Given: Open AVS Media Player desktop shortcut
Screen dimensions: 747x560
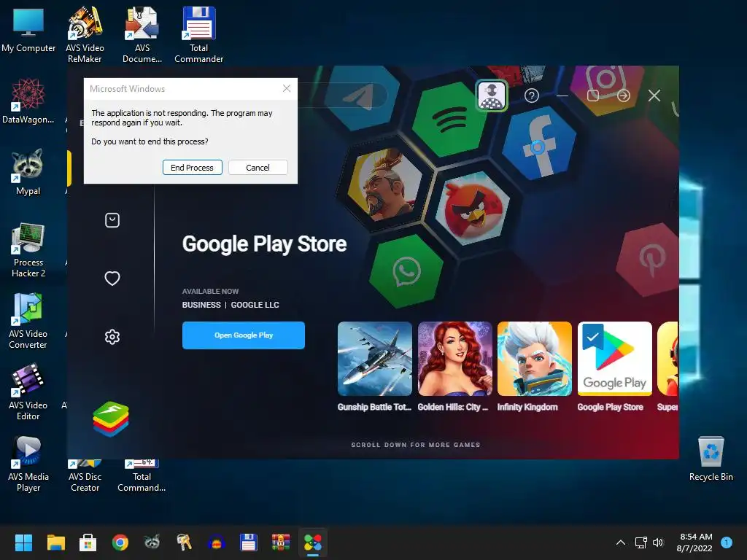Looking at the screenshot, I should pyautogui.click(x=28, y=464).
